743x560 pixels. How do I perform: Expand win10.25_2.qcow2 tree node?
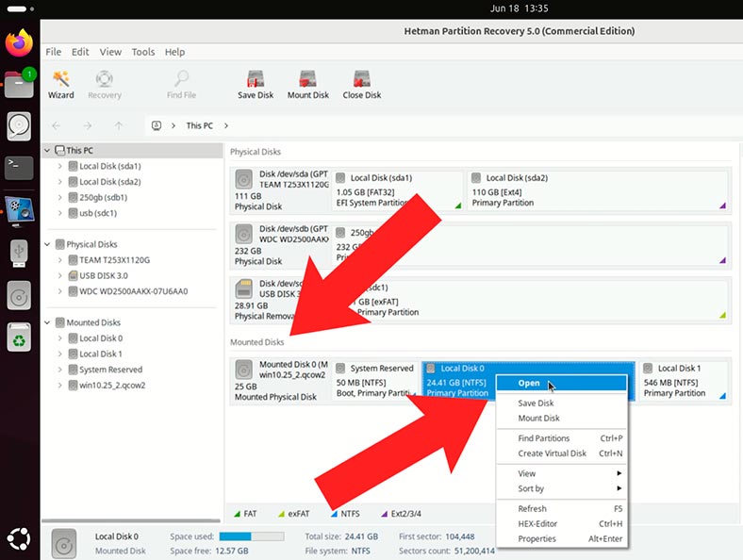click(x=59, y=386)
